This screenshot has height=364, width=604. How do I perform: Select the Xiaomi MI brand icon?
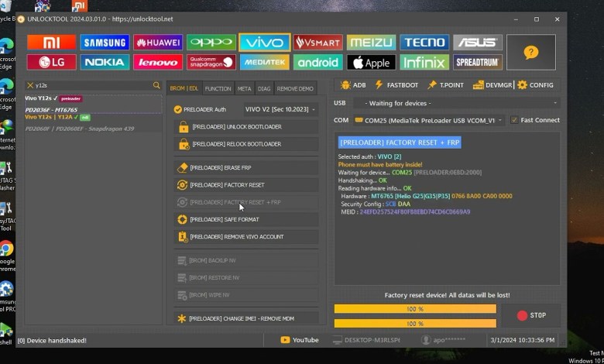click(x=51, y=43)
